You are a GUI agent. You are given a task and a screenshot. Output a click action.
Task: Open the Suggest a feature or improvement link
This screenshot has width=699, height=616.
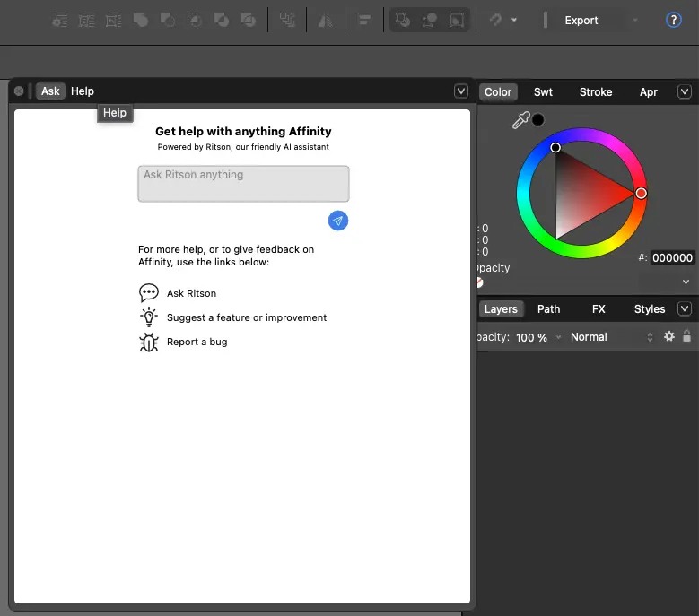point(247,317)
